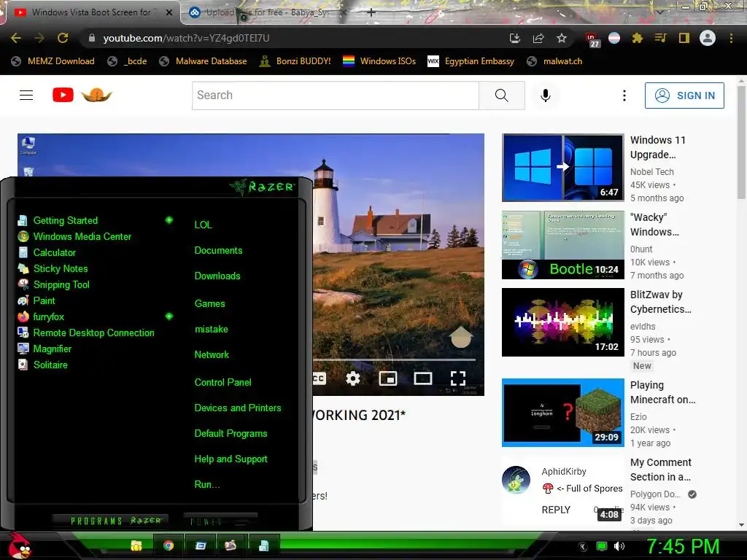This screenshot has height=560, width=747.
Task: Open BlitZwav by Cybernetics video thumbnail
Action: (563, 322)
